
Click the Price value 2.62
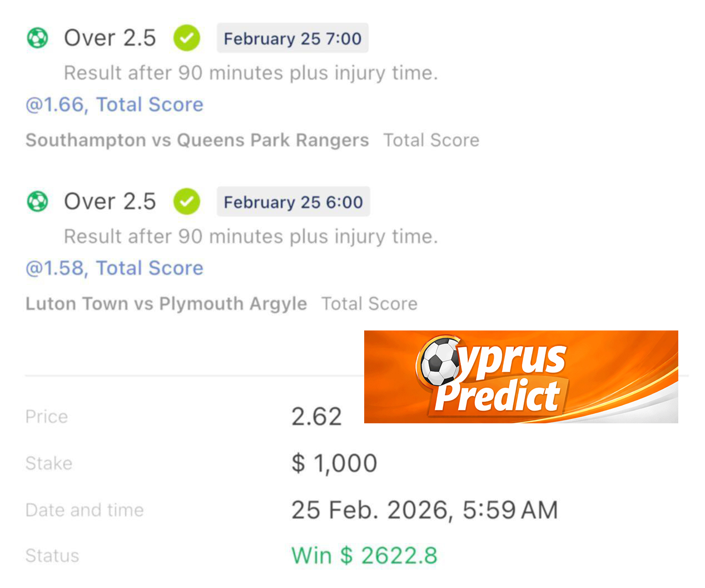pyautogui.click(x=316, y=417)
